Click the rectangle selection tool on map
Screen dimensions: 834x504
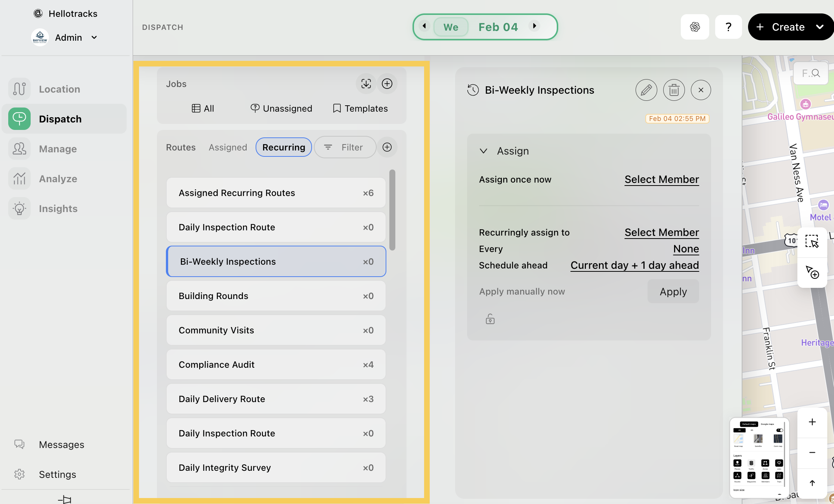pos(812,241)
